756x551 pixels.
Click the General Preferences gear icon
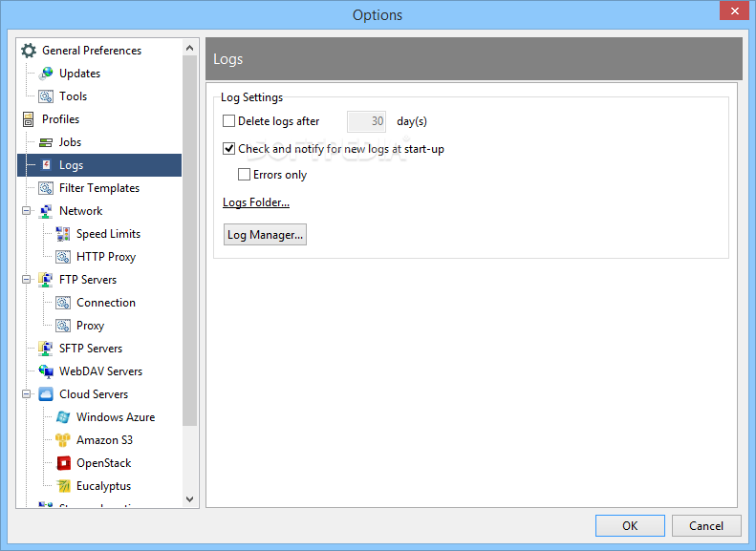29,51
